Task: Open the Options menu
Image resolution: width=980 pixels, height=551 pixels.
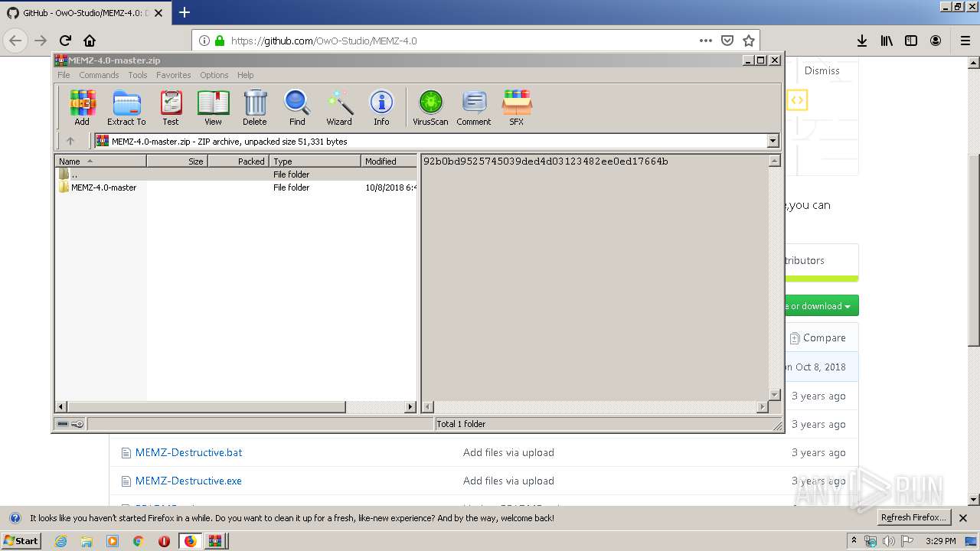Action: coord(214,75)
